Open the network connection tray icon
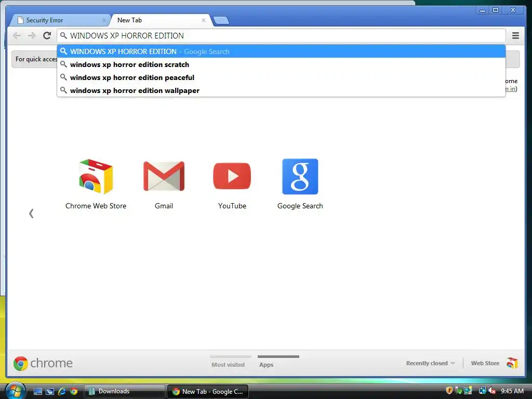This screenshot has height=399, width=532. 482,391
